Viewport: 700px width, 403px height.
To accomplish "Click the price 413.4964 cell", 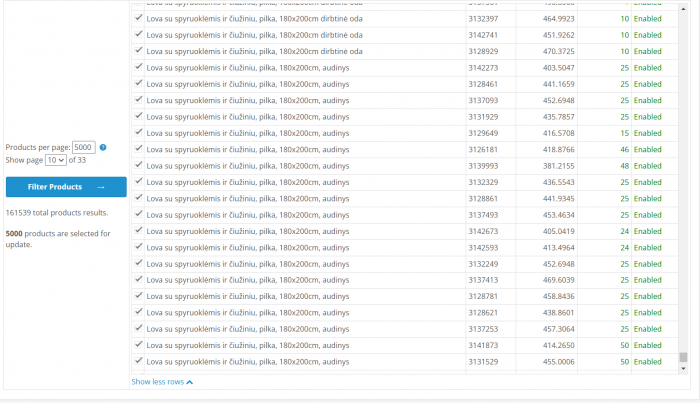I will pos(558,248).
